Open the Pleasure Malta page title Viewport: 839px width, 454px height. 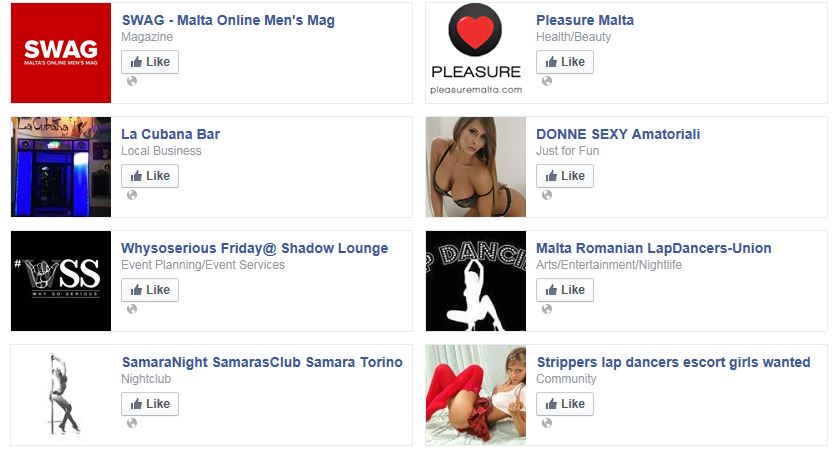(x=585, y=20)
